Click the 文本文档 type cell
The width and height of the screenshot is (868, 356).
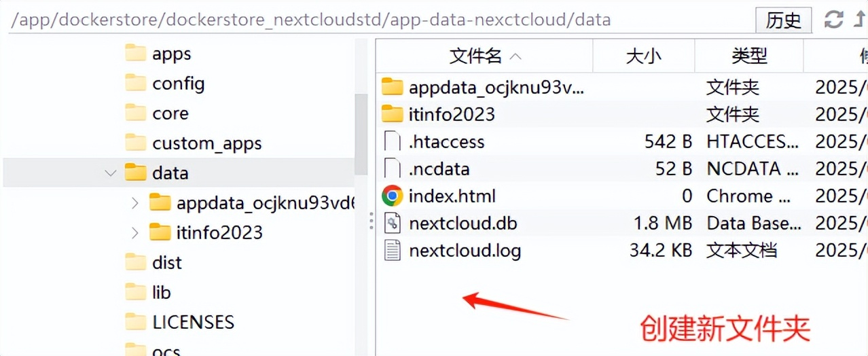[x=742, y=250]
